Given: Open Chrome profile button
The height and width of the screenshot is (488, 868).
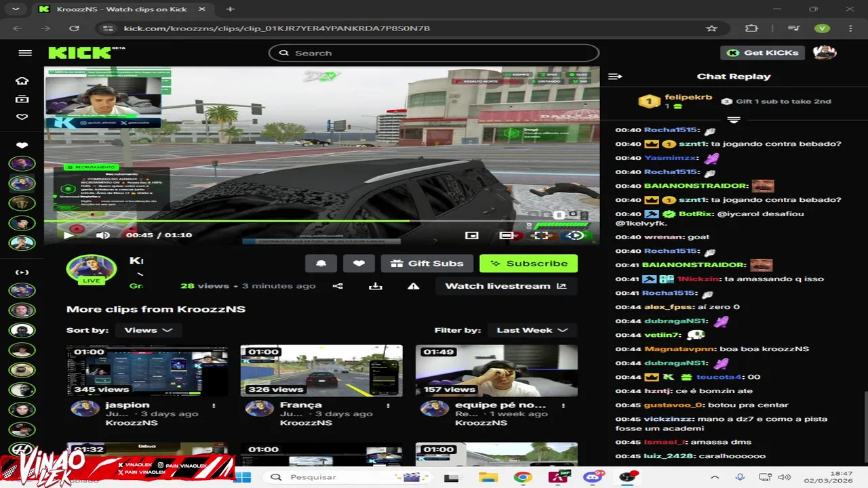Looking at the screenshot, I should [x=822, y=28].
